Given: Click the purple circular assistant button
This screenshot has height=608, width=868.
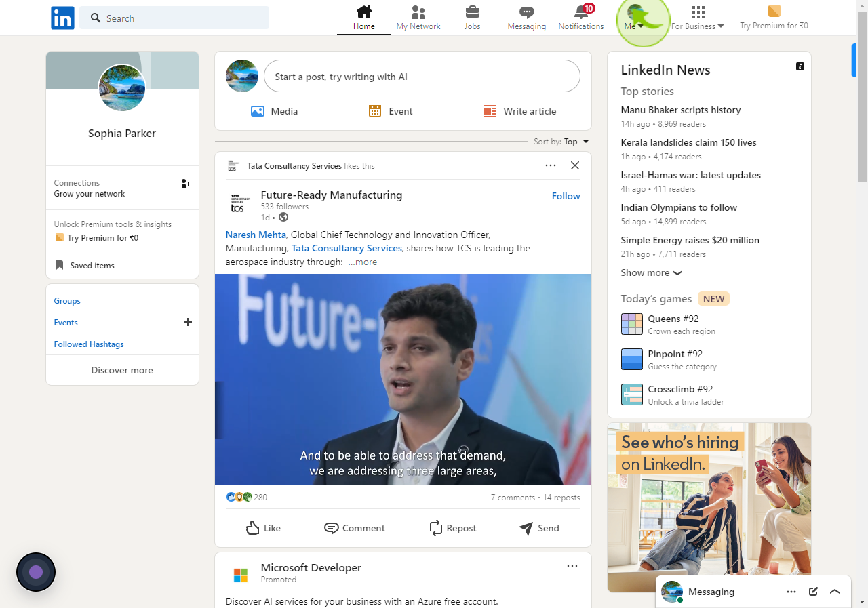Looking at the screenshot, I should [x=36, y=572].
